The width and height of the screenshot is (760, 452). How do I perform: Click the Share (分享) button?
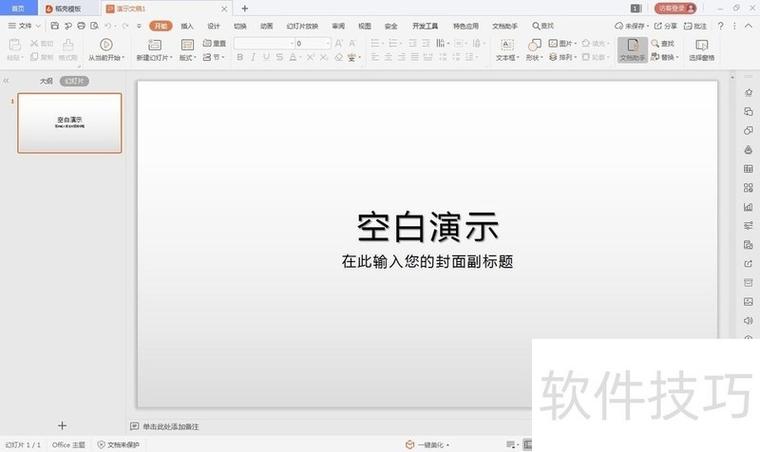pos(665,26)
